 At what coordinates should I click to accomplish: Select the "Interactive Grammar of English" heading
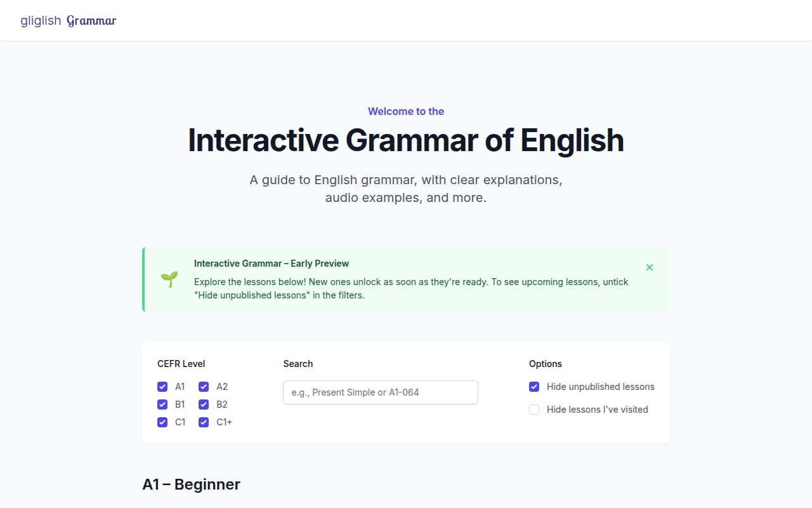coord(406,140)
